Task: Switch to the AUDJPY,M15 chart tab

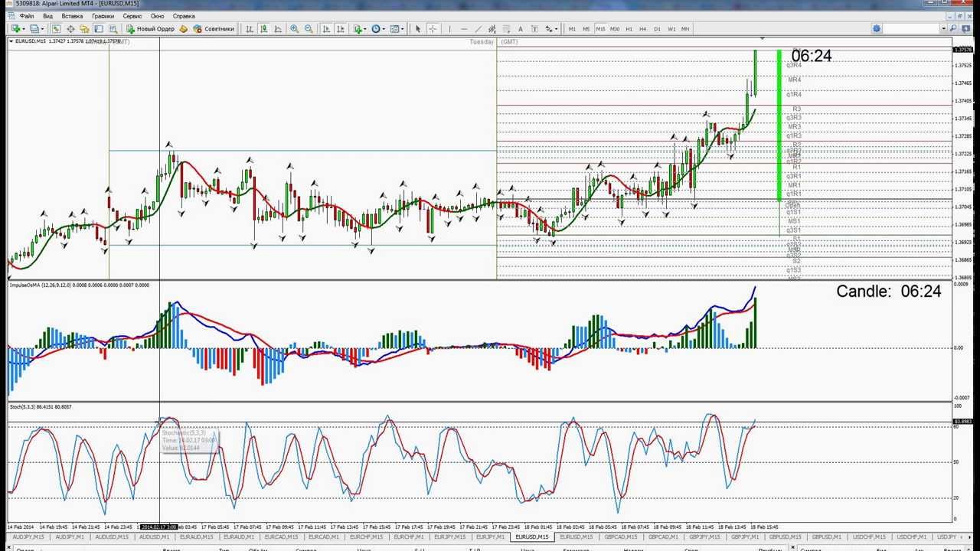Action: [x=28, y=537]
